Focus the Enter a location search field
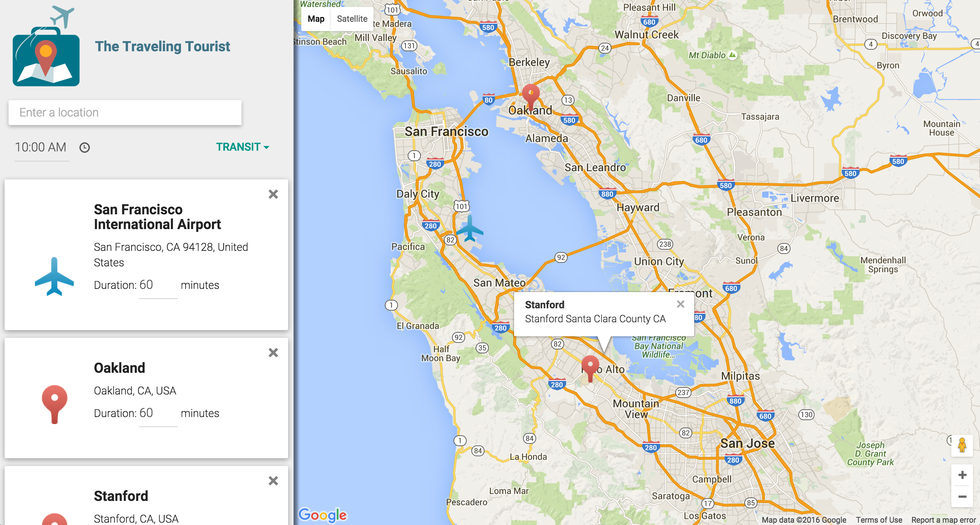 (125, 113)
